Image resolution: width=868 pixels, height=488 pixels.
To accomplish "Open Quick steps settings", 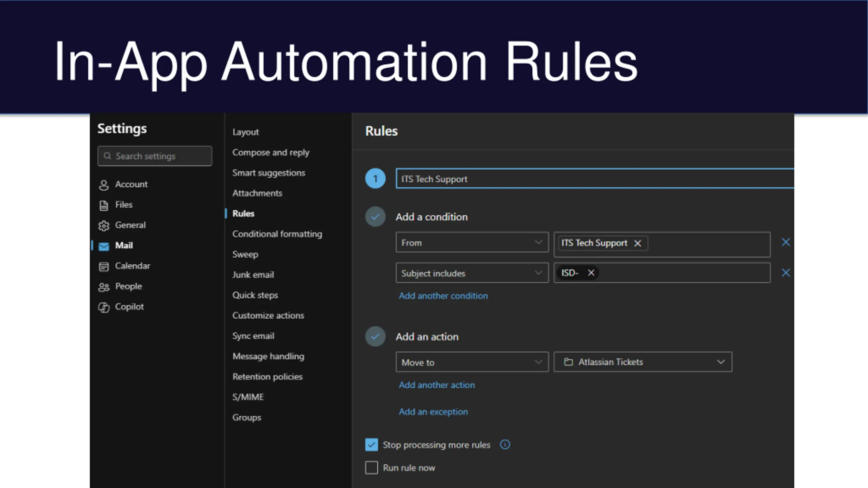I will click(255, 295).
